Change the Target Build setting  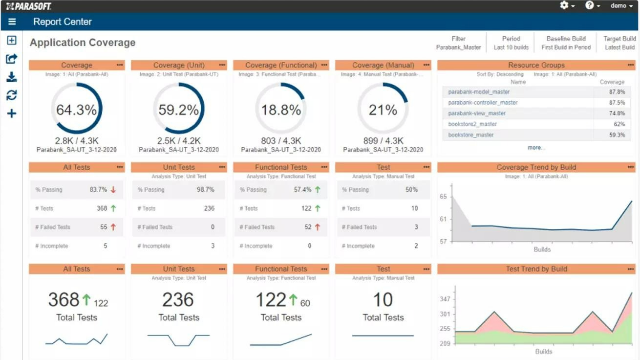[620, 43]
